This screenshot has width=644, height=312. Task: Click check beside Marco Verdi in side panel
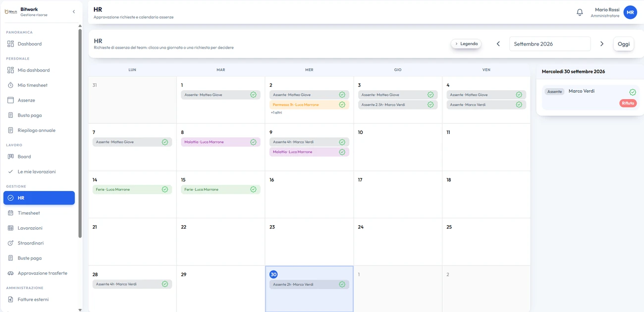(x=633, y=92)
